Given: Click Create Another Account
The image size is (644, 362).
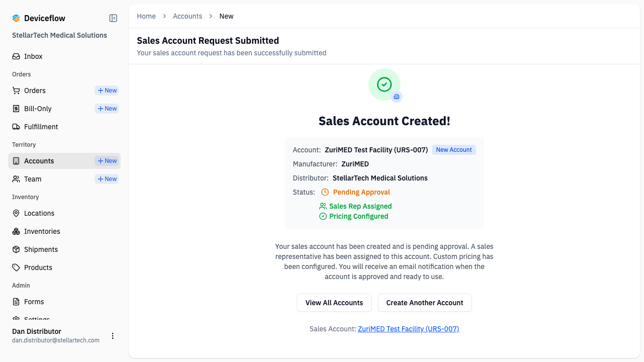Looking at the screenshot, I should 425,303.
